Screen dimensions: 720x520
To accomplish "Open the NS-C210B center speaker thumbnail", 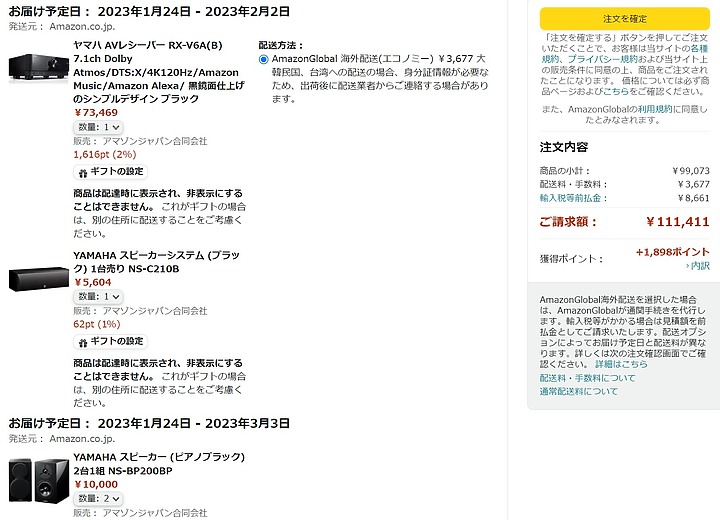I will pos(39,278).
